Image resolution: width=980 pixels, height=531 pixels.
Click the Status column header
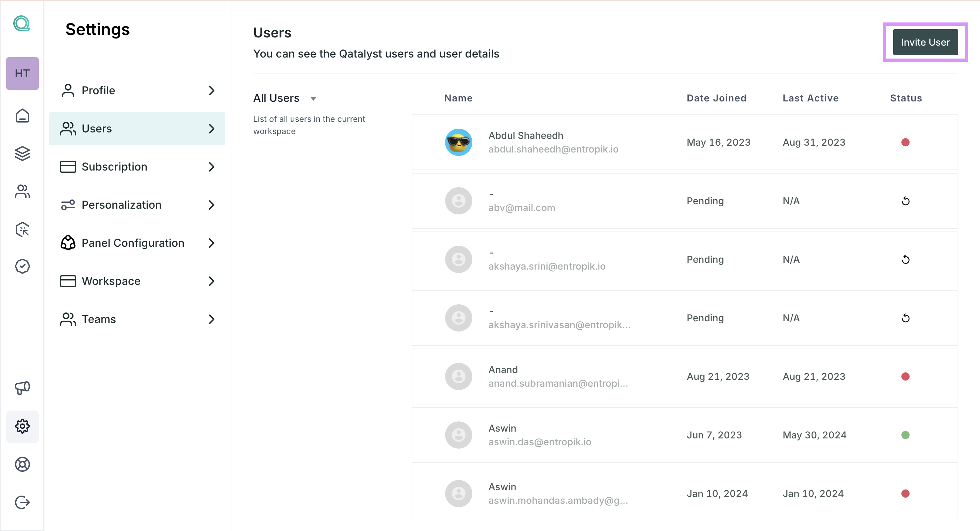(x=906, y=98)
